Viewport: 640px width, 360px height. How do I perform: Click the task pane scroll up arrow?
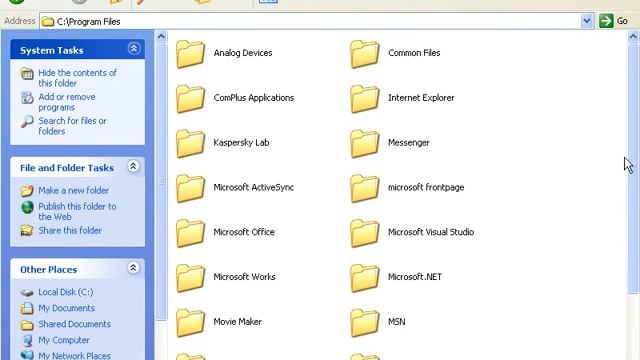click(161, 37)
